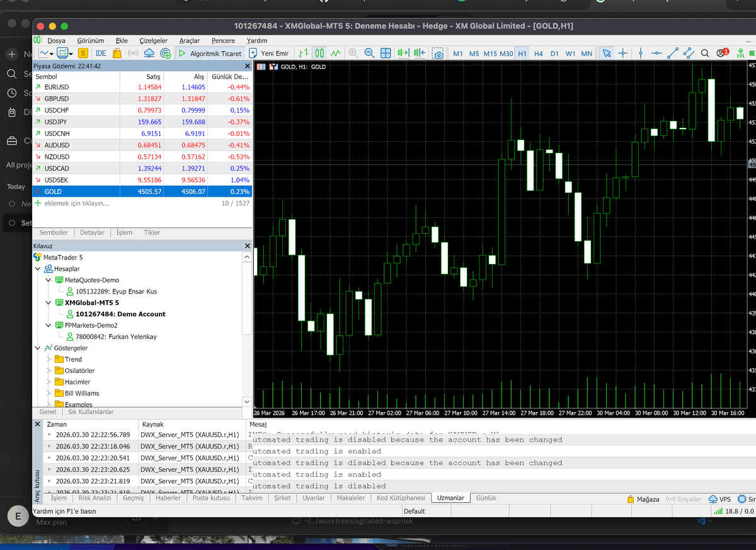Screen dimensions: 756x550
Task: Open the Geçmiş tab in toolbox
Action: point(134,498)
